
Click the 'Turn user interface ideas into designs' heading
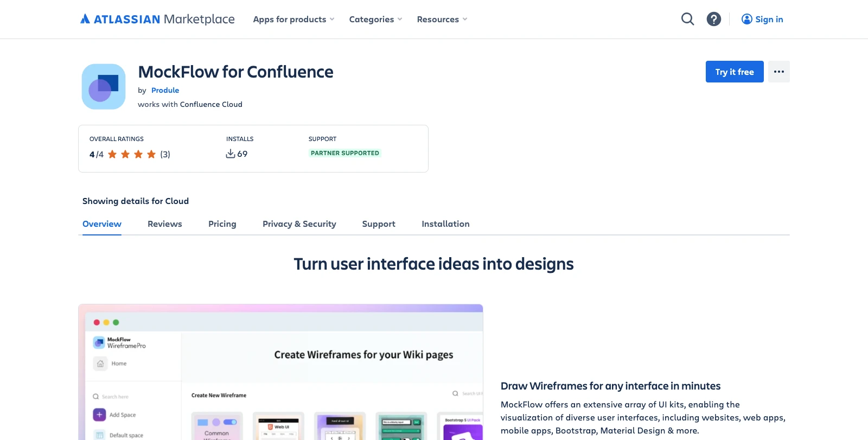click(433, 264)
